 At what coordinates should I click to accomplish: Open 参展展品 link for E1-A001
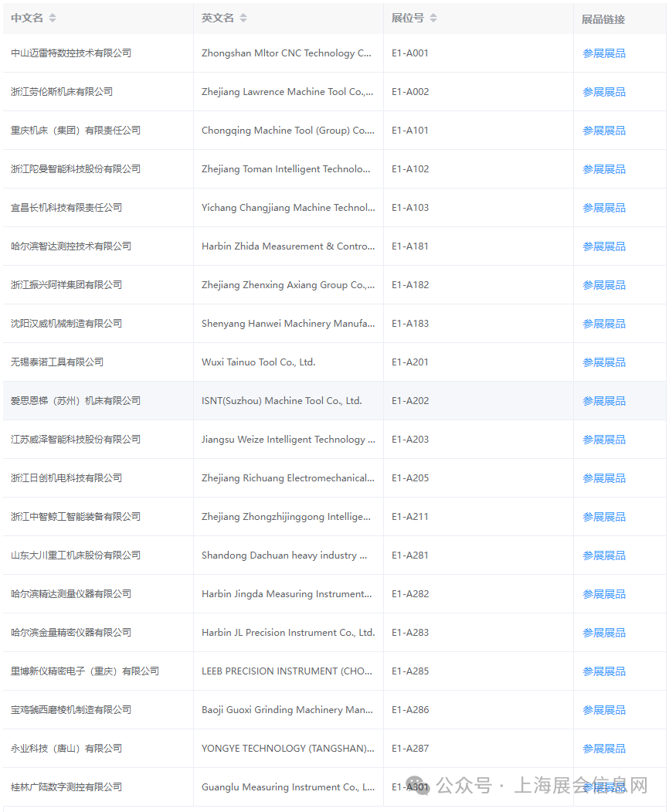604,53
